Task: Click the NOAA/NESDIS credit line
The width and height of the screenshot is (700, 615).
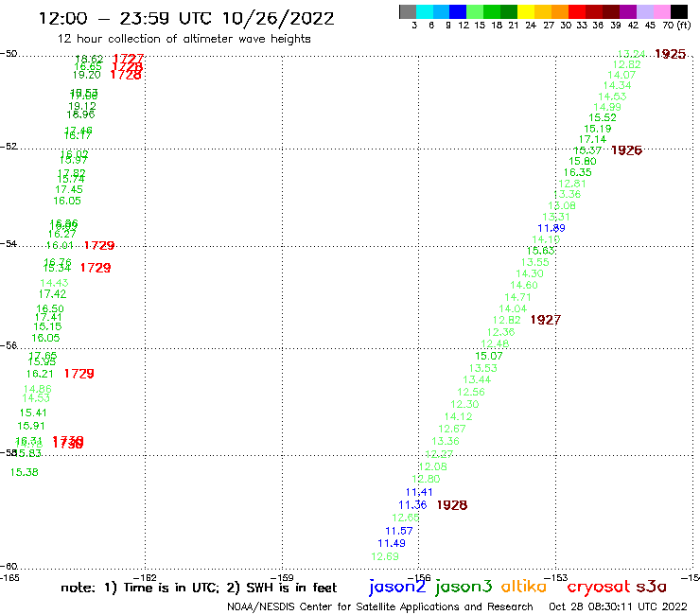Action: coord(380,607)
